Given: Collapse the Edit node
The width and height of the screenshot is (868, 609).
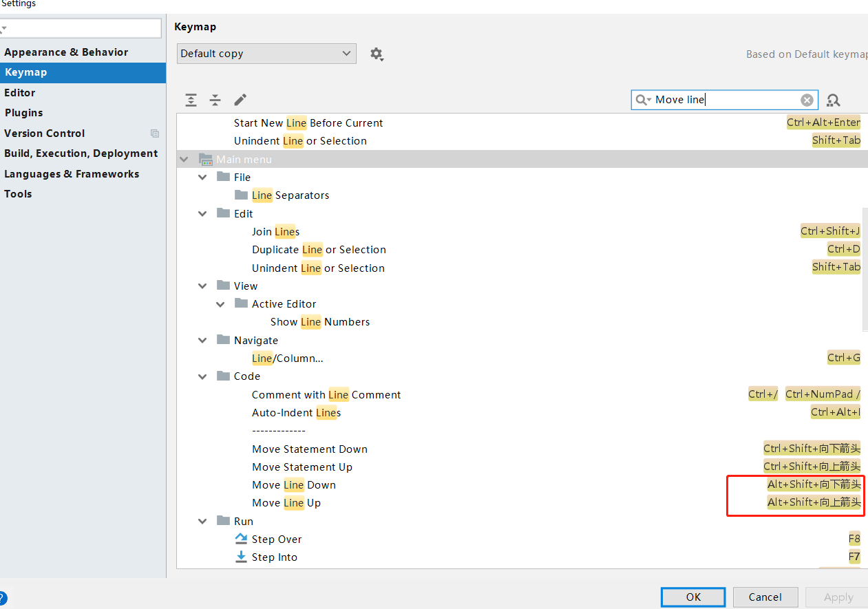Looking at the screenshot, I should (202, 213).
